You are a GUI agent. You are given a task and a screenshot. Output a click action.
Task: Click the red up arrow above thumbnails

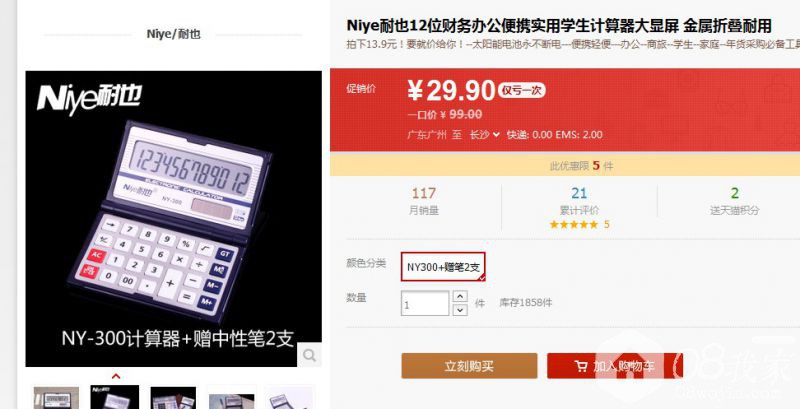click(116, 377)
